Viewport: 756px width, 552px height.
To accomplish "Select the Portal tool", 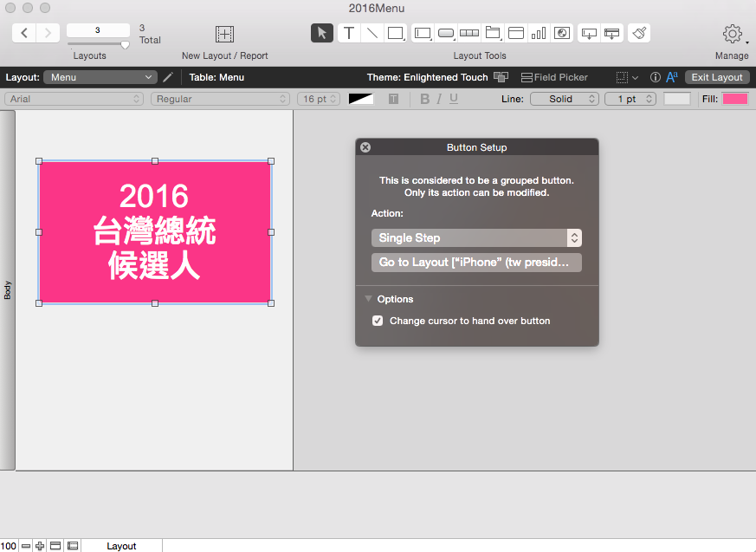I will pos(516,33).
